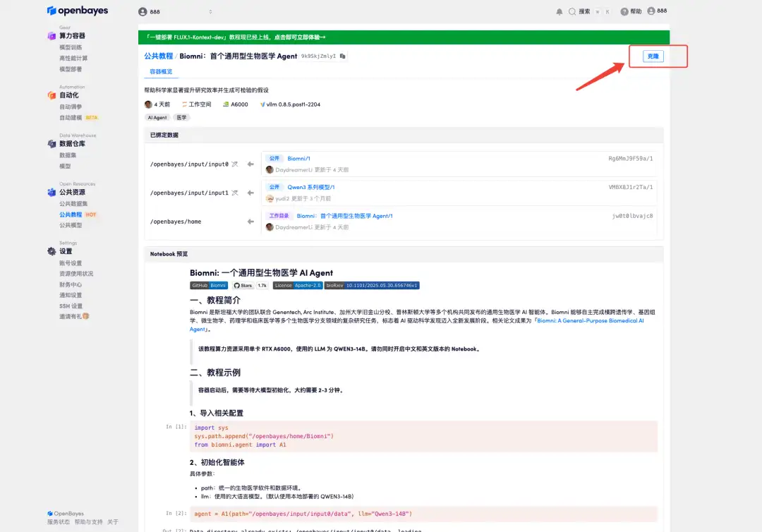Open SSH 设置 in the sidebar
The image size is (762, 532).
click(71, 306)
